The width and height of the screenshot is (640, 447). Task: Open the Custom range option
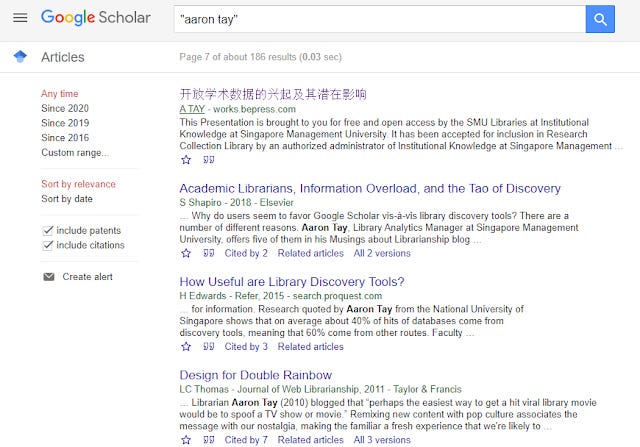click(x=75, y=153)
